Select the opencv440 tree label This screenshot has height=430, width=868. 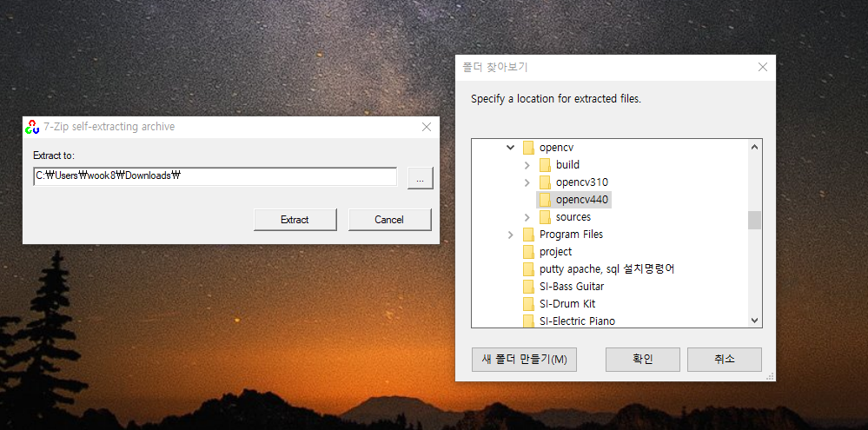click(x=582, y=199)
